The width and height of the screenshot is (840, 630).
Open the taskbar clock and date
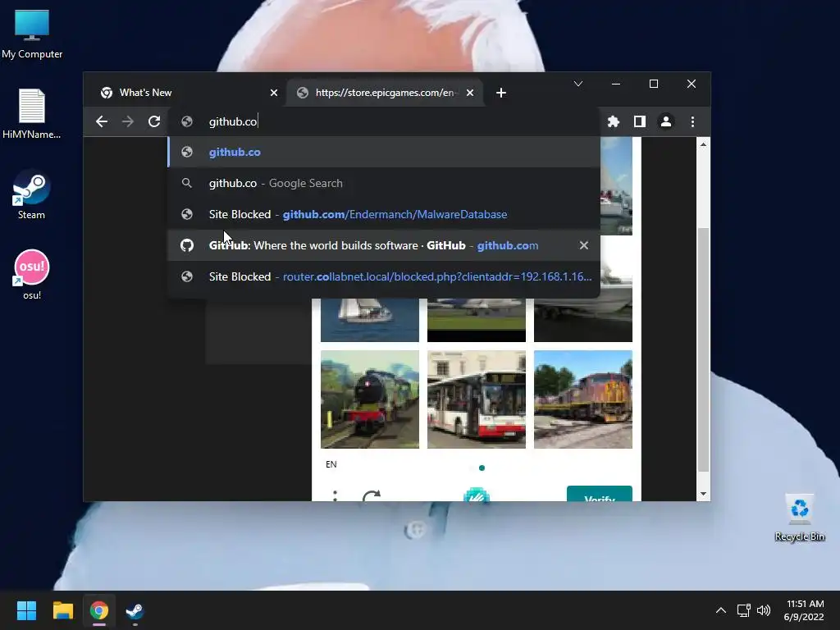point(804,610)
